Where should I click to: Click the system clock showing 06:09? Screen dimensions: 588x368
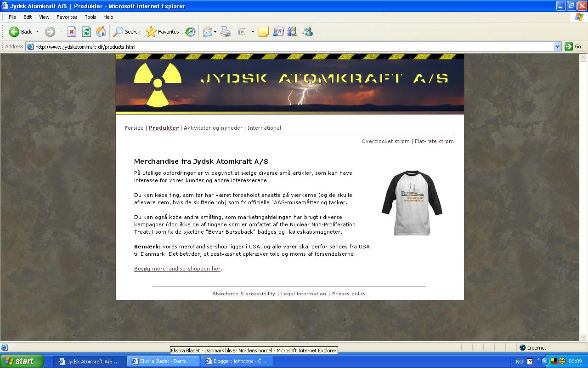coord(576,362)
